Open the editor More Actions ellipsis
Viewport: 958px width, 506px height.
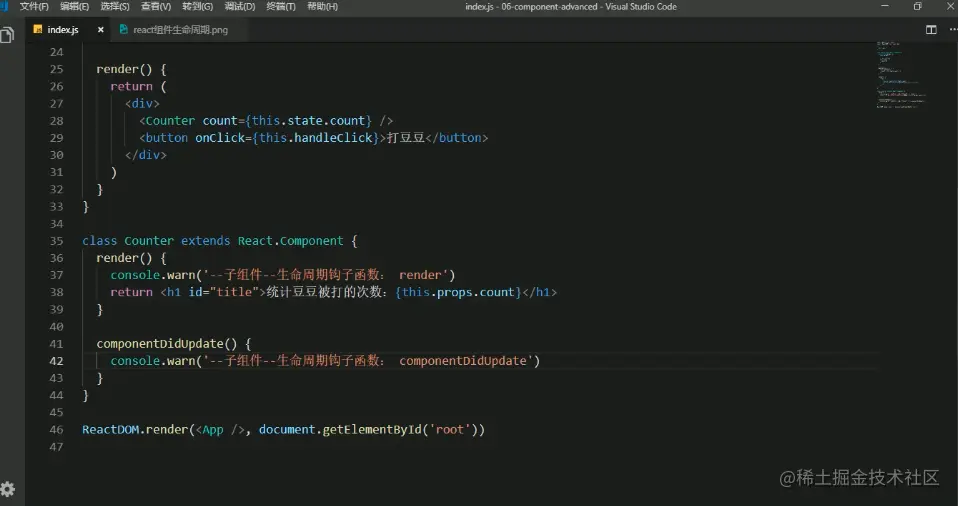click(953, 29)
